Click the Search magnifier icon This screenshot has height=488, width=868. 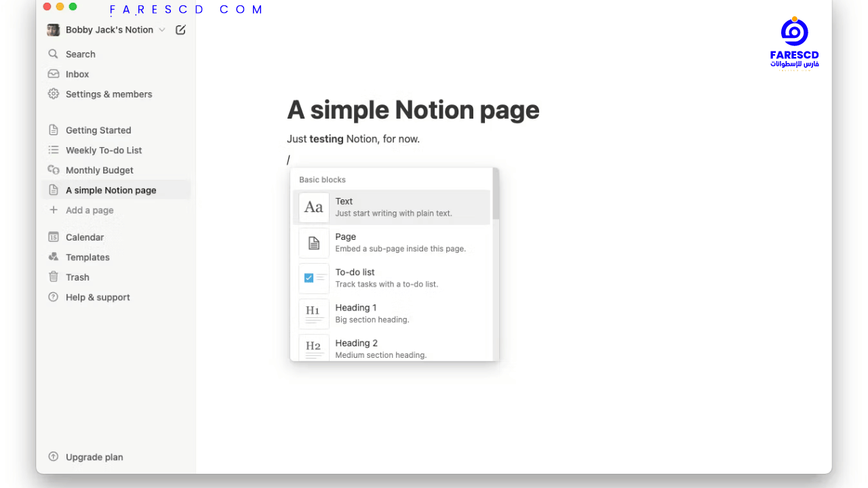tap(54, 54)
